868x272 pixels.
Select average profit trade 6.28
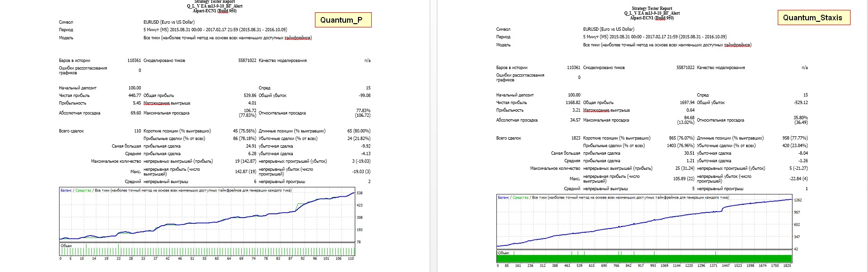[x=252, y=154]
